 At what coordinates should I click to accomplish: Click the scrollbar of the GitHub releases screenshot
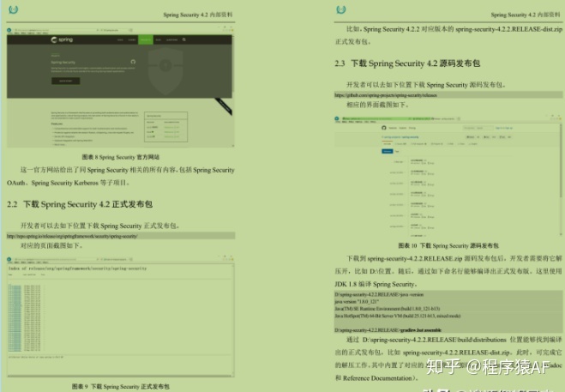[561, 178]
